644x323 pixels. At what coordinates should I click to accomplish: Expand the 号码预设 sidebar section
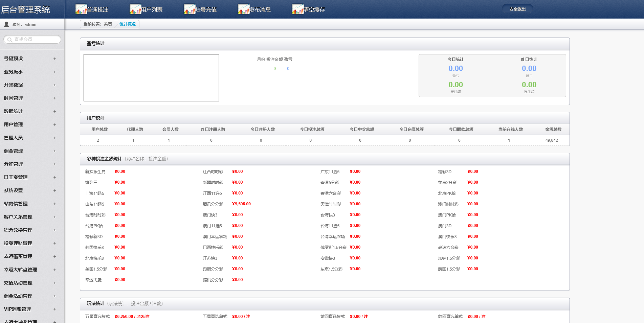(32, 59)
